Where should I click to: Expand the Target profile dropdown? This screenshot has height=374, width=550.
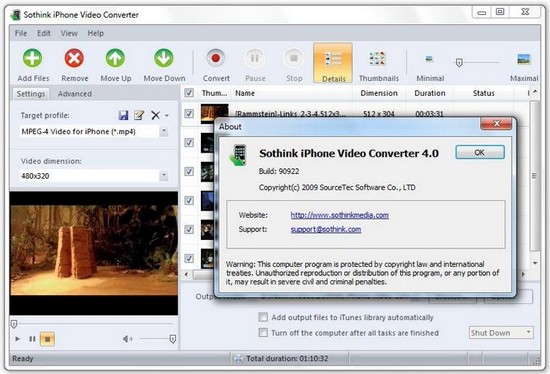click(x=164, y=132)
